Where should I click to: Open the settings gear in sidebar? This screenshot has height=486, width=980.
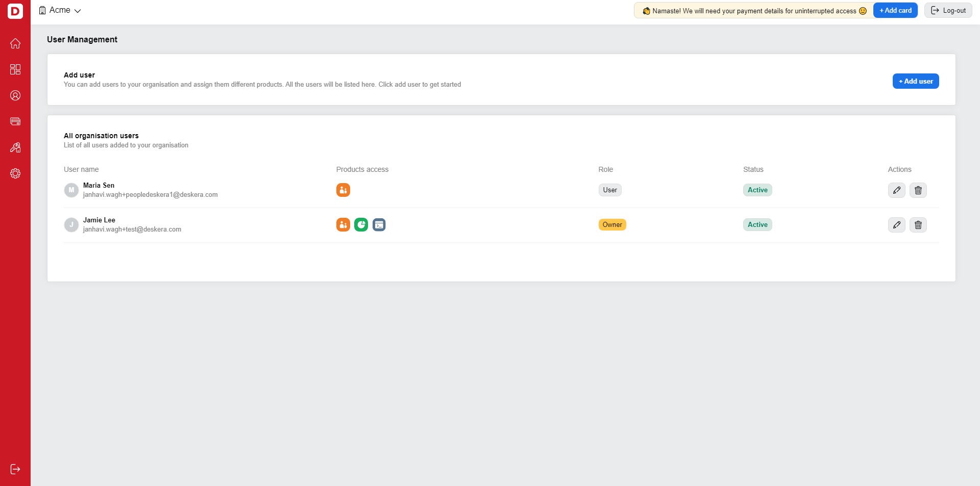[x=15, y=173]
